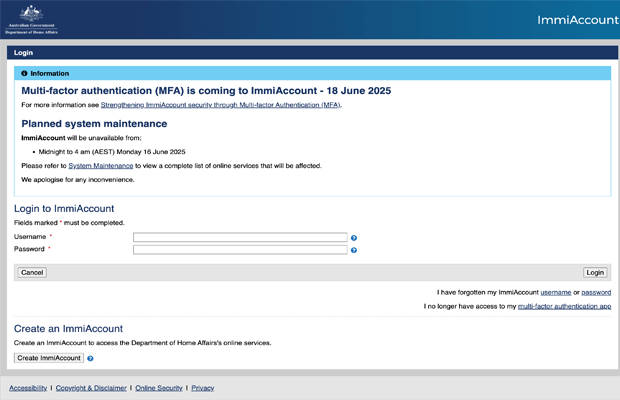Screen dimensions: 620x400
Task: Focus the Username input field
Action: coord(240,237)
